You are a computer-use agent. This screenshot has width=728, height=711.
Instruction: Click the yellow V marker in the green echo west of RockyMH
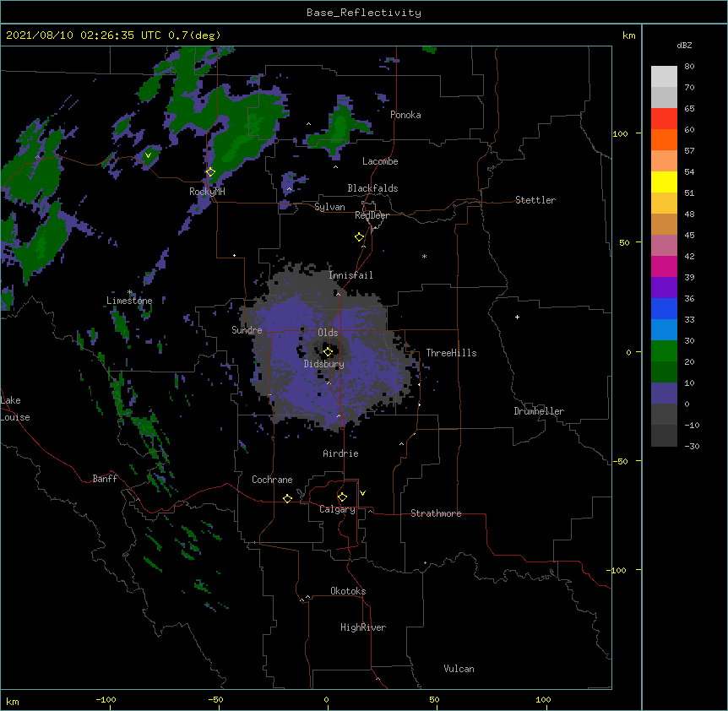click(x=148, y=155)
